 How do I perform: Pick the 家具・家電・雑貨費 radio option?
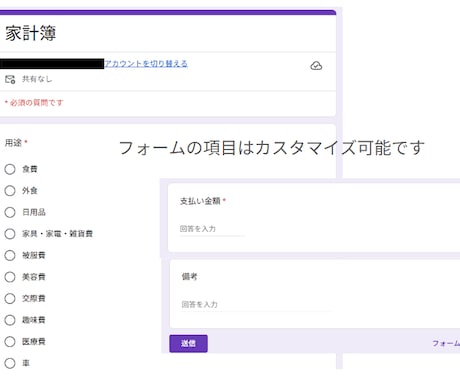click(10, 234)
